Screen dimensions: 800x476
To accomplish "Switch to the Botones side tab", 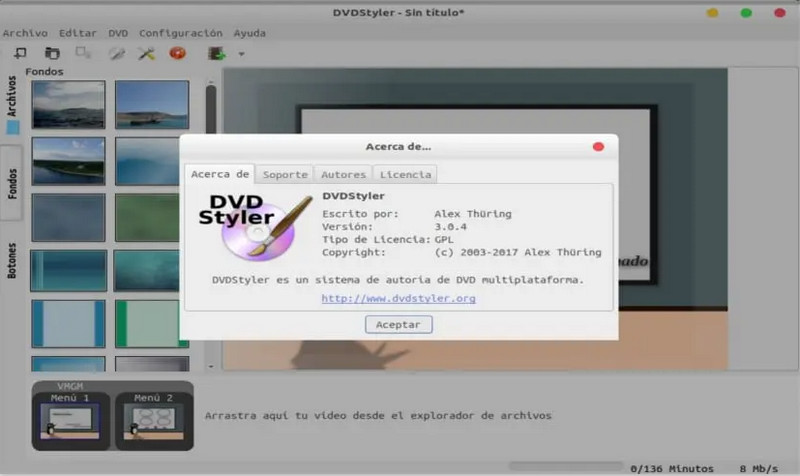I will (x=12, y=260).
